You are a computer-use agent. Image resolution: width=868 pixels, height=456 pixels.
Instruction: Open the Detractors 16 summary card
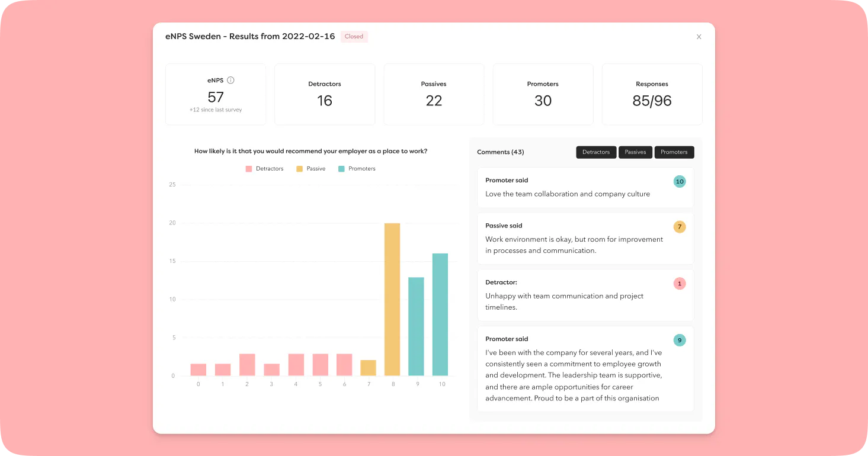[325, 94]
